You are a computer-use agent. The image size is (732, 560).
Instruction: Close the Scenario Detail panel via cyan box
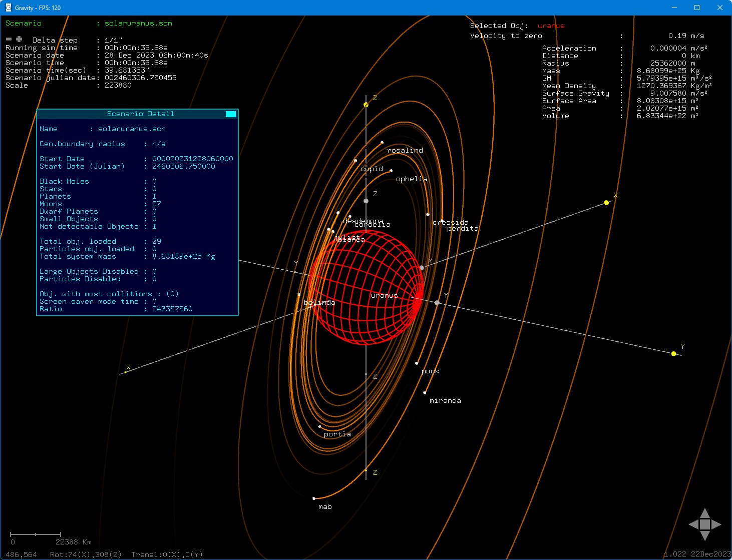tap(231, 114)
